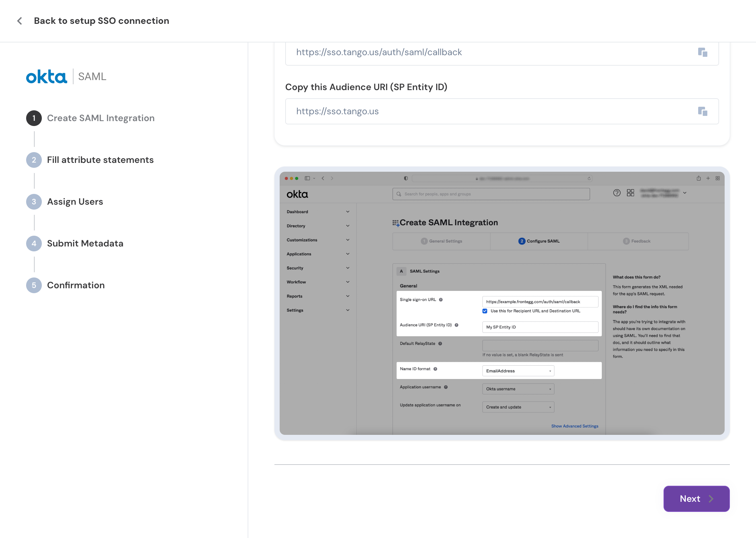This screenshot has width=756, height=538.
Task: Jump to the Submit Metadata step
Action: (85, 244)
